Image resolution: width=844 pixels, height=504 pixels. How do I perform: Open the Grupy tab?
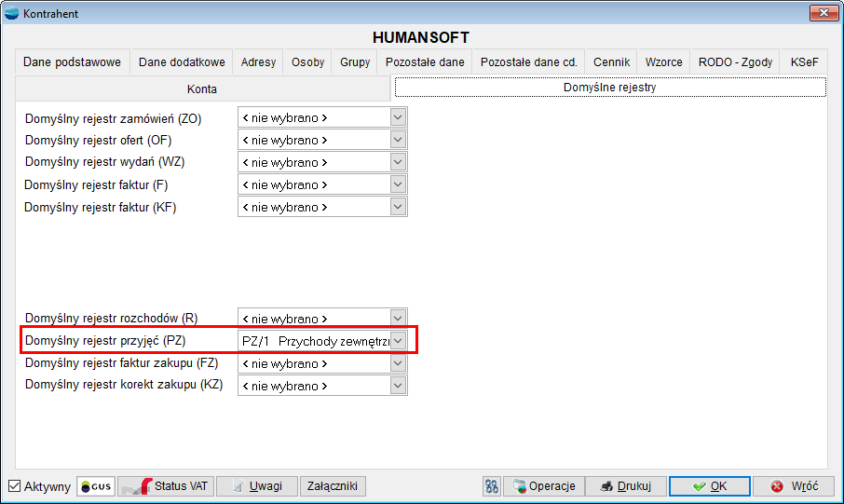[355, 61]
